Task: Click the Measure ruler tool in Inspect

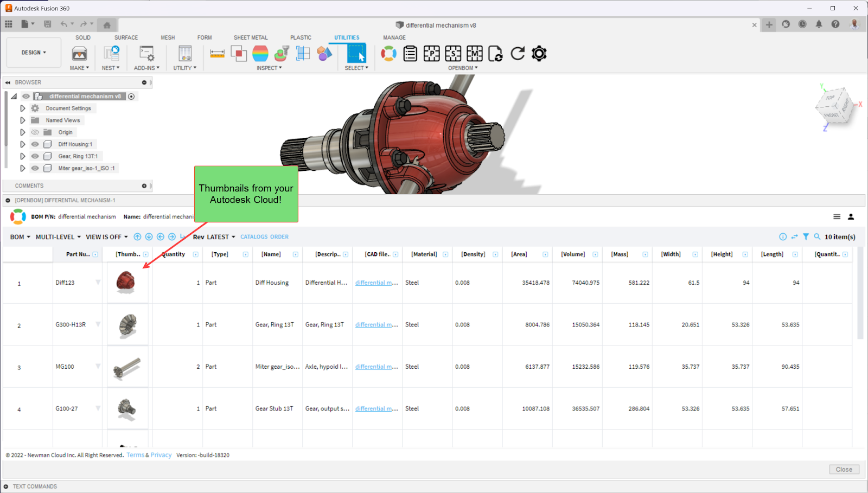Action: tap(217, 53)
